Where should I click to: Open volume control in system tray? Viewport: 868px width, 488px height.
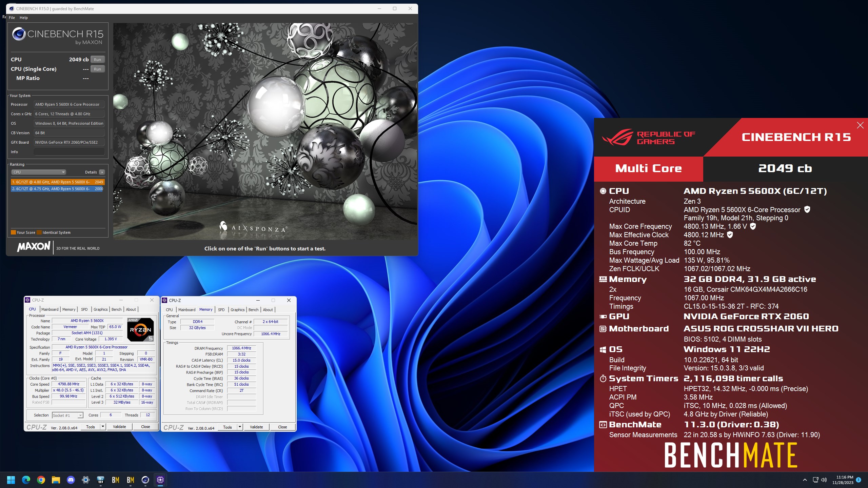pyautogui.click(x=824, y=480)
